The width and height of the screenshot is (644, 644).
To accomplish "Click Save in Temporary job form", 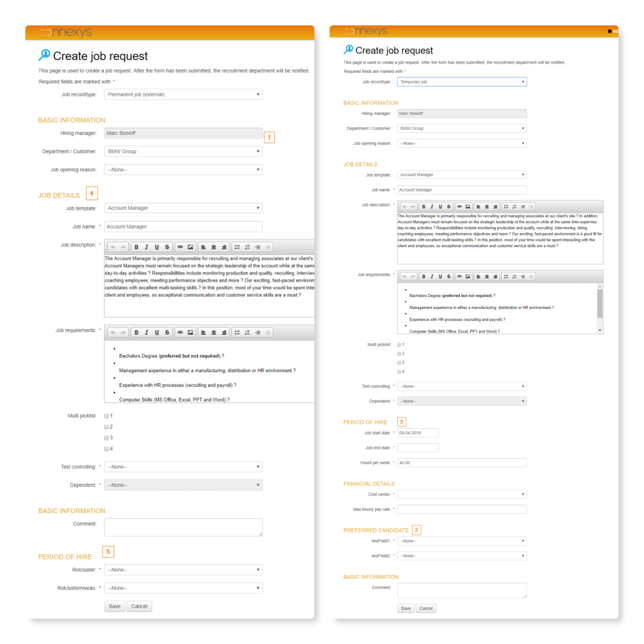I will coord(406,608).
